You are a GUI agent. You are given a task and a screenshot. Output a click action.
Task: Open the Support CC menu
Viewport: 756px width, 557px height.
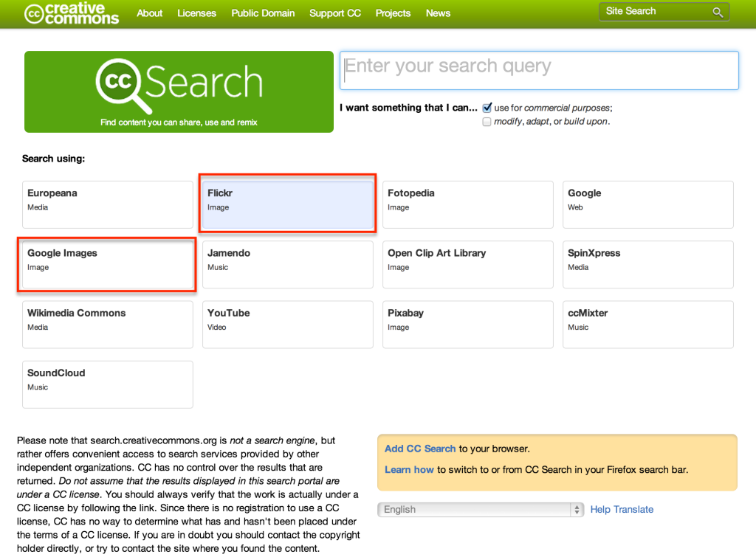point(335,13)
